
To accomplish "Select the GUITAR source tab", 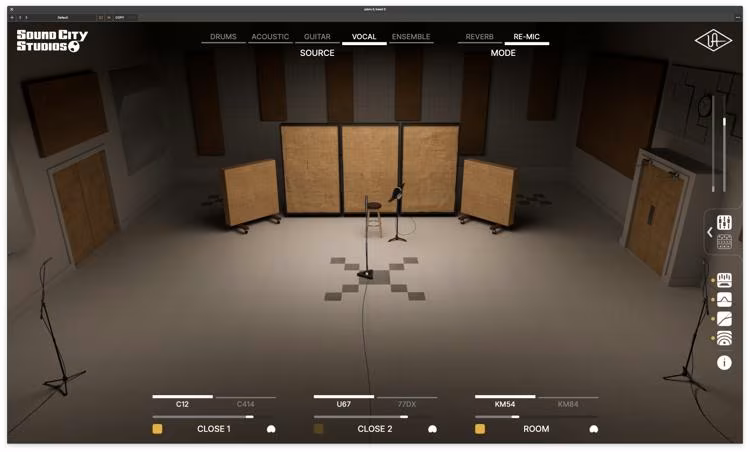I will click(317, 37).
